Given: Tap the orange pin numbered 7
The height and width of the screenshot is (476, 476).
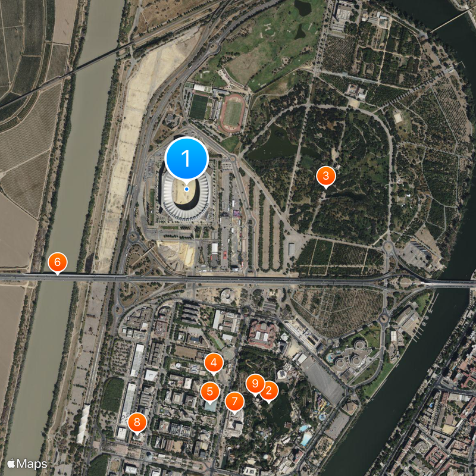Looking at the screenshot, I should (x=234, y=402).
